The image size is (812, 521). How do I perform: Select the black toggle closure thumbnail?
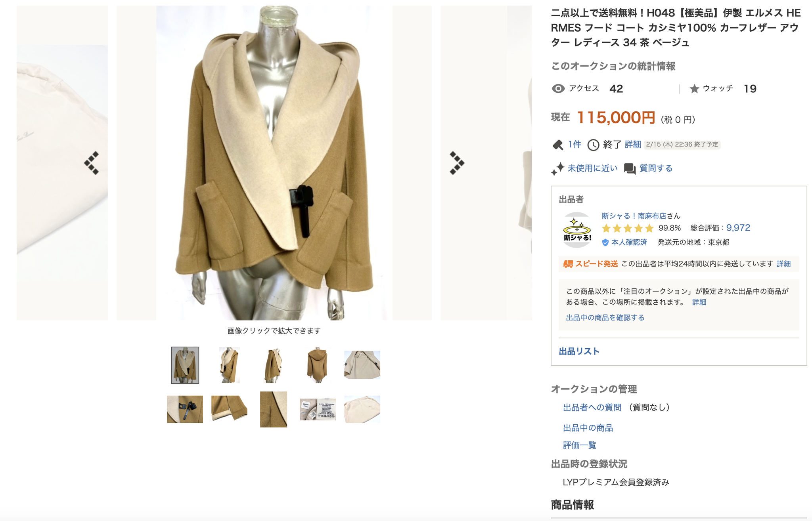(x=185, y=409)
